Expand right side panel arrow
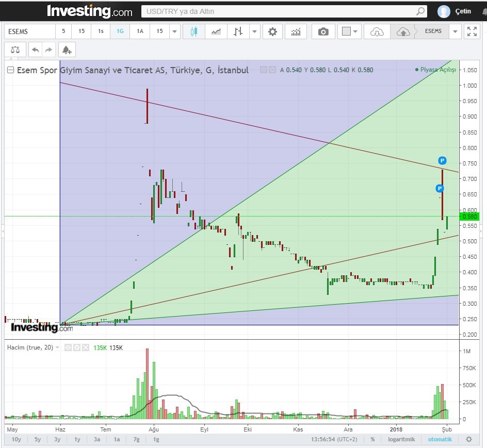Image resolution: width=487 pixels, height=448 pixels. [481, 231]
